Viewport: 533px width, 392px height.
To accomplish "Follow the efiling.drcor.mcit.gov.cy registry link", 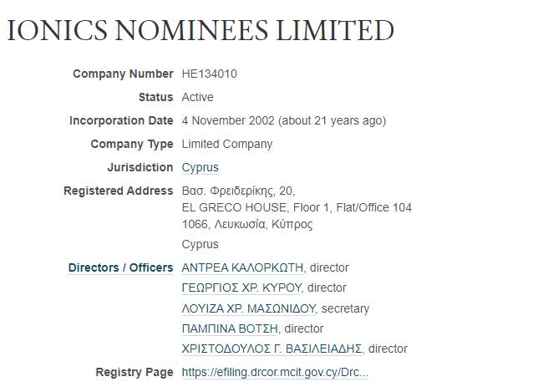I will click(275, 372).
